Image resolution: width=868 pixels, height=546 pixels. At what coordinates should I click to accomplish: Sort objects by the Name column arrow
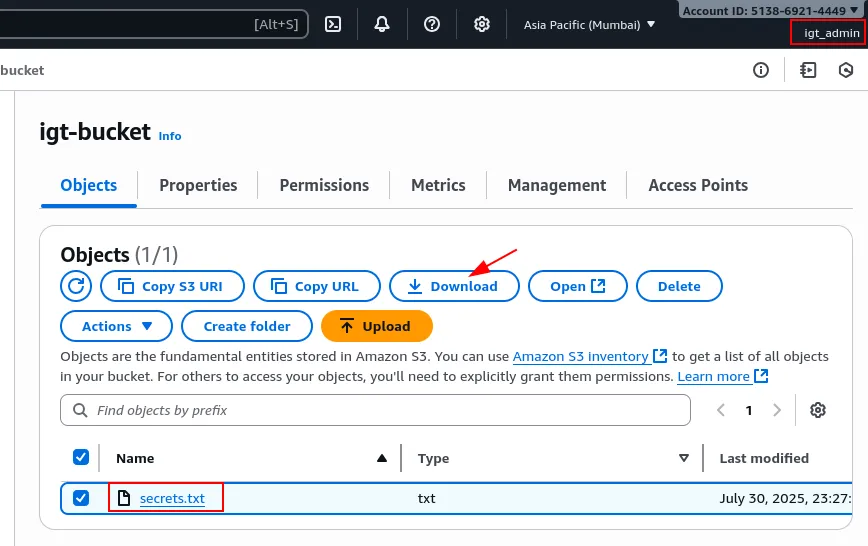tap(381, 458)
